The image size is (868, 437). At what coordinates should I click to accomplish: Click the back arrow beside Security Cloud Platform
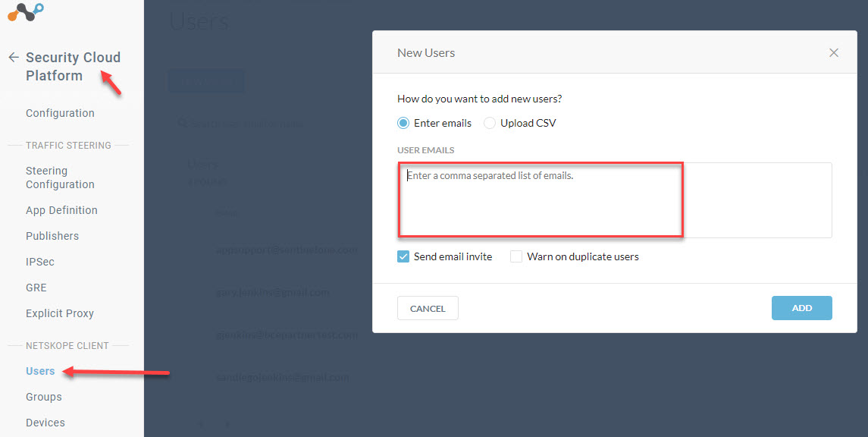click(x=14, y=57)
